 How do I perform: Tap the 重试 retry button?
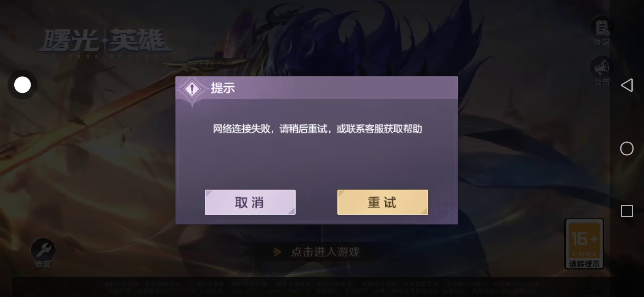(382, 202)
